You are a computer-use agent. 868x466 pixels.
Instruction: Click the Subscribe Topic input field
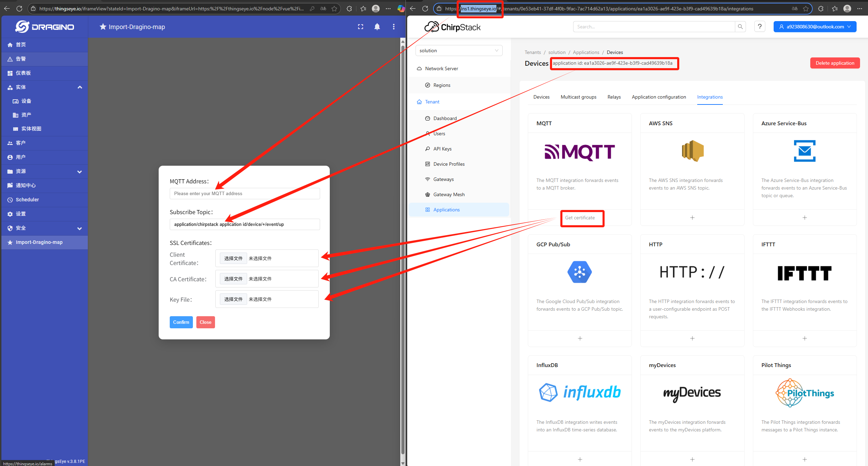click(245, 224)
